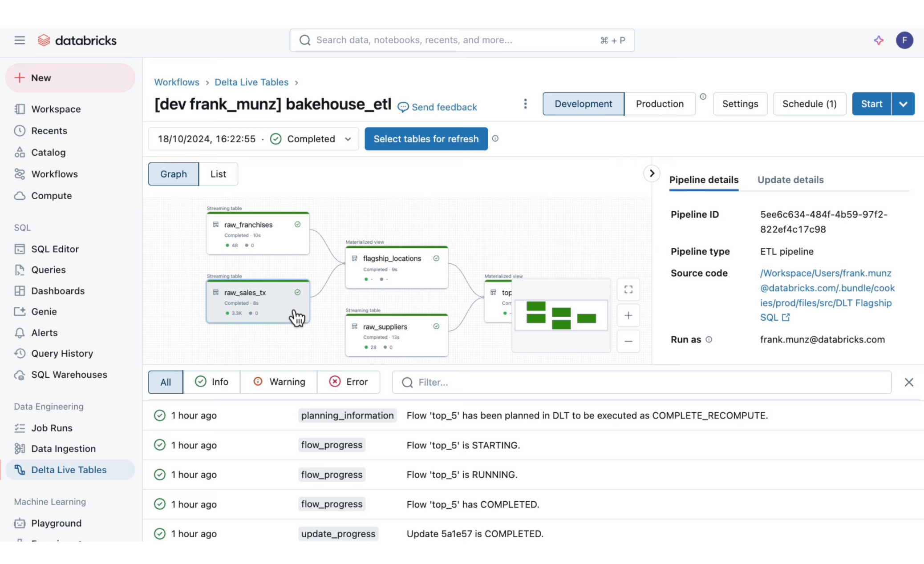Switch pipeline mode to Production
Image resolution: width=924 pixels, height=564 pixels.
[659, 104]
